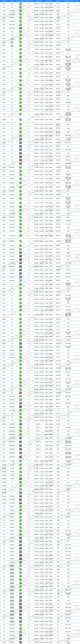Click the petrol icon for JAGUAR XJ 3.6
This screenshot has width=80, height=644.
[20, 486]
